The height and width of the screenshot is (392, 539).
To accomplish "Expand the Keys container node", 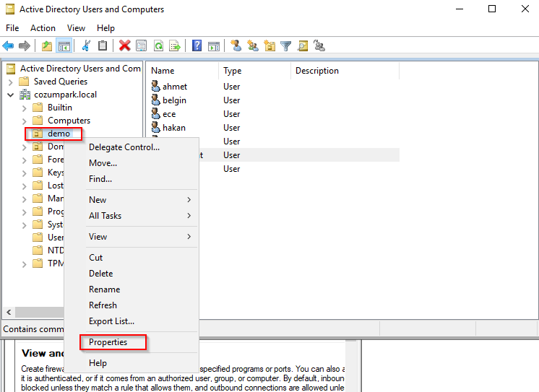I will tap(24, 173).
